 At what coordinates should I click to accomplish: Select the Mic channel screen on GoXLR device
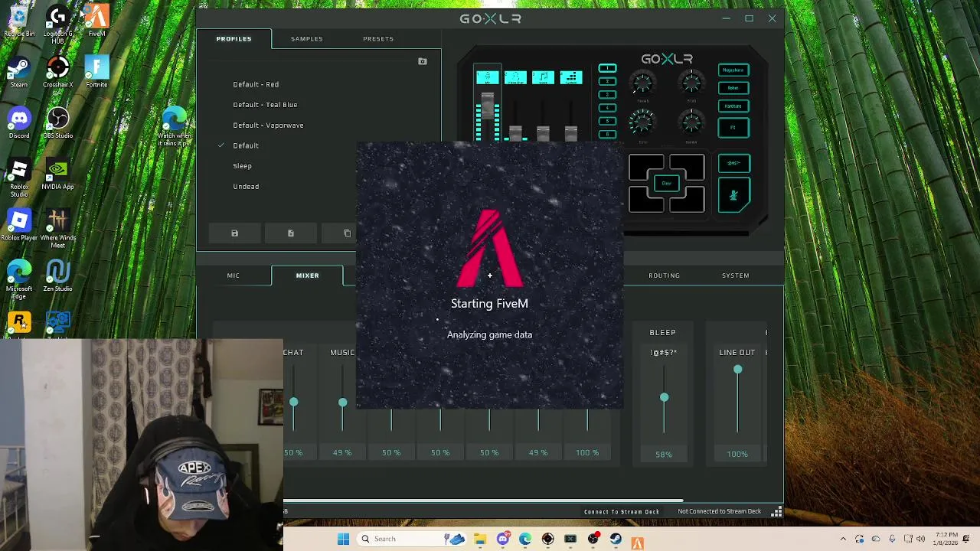pyautogui.click(x=487, y=77)
